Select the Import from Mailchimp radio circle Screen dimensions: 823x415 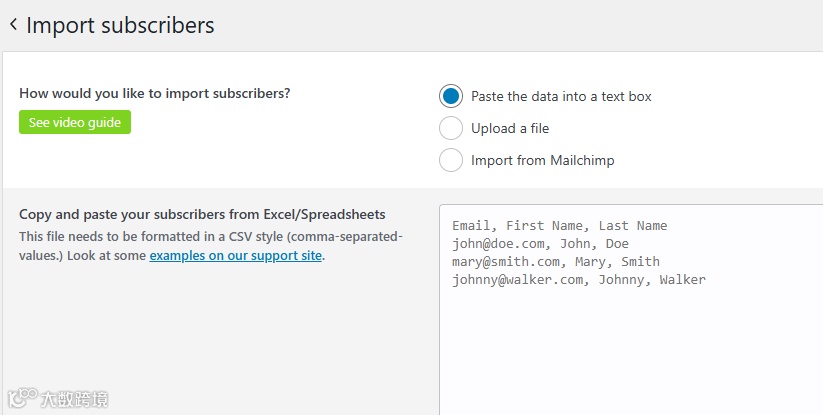coord(452,160)
